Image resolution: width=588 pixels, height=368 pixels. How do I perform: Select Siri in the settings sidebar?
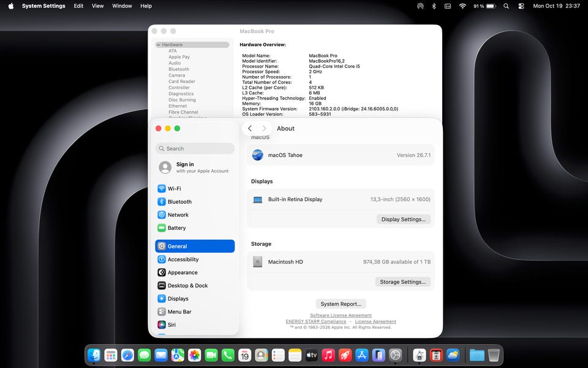[x=195, y=325]
